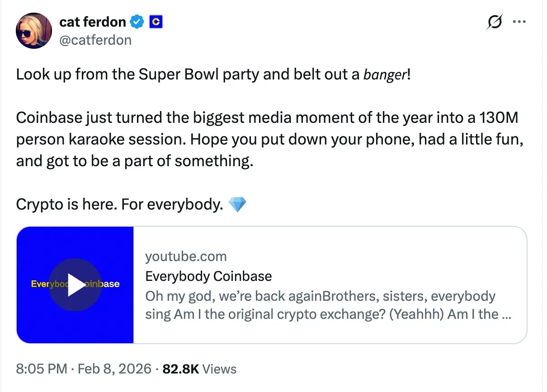This screenshot has width=547, height=392.
Task: Visit the @catferdon handle
Action: 95,40
